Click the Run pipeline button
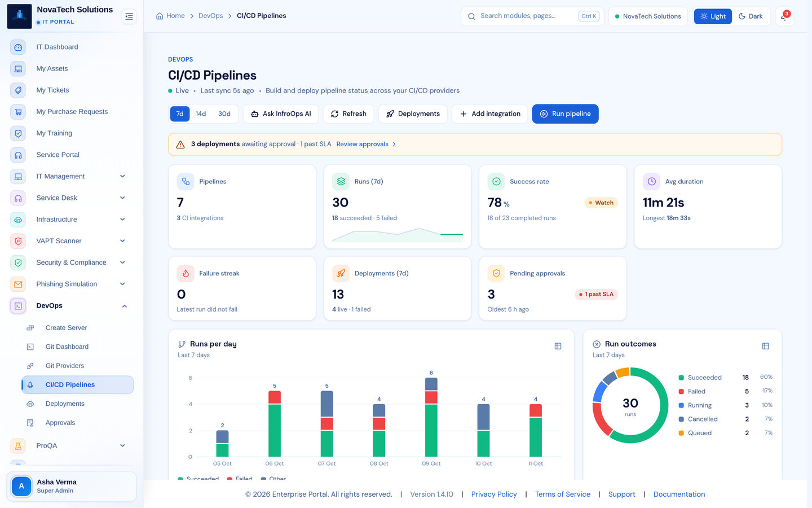 click(565, 114)
